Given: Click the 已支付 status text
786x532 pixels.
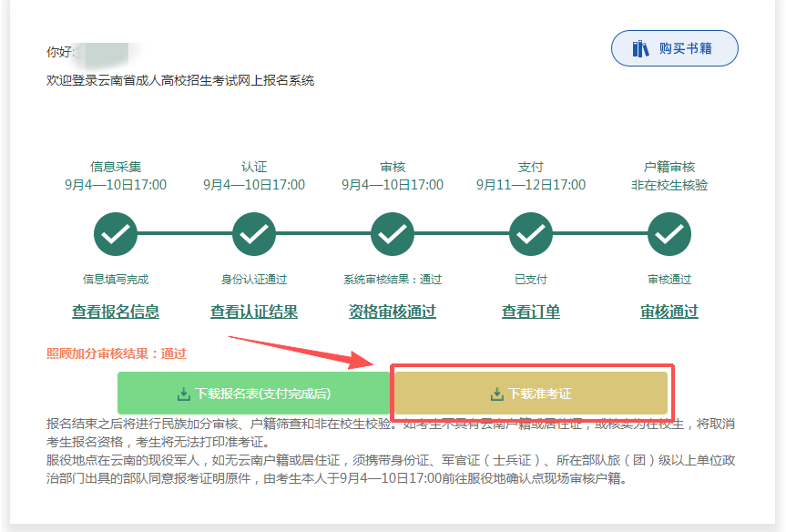Looking at the screenshot, I should [531, 280].
